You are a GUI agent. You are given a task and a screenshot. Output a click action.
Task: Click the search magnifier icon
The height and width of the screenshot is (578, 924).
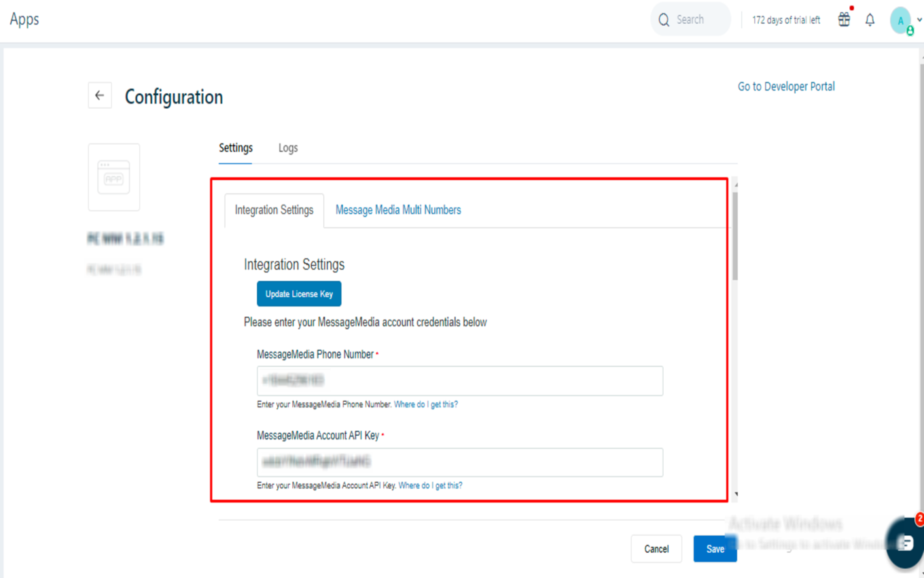click(664, 20)
